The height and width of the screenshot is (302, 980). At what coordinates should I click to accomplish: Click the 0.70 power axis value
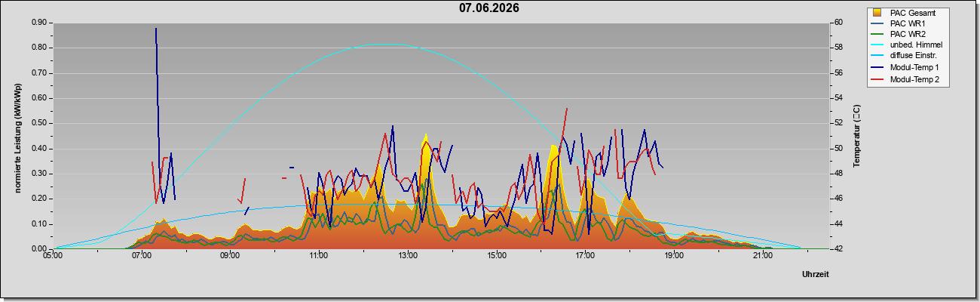coord(39,72)
